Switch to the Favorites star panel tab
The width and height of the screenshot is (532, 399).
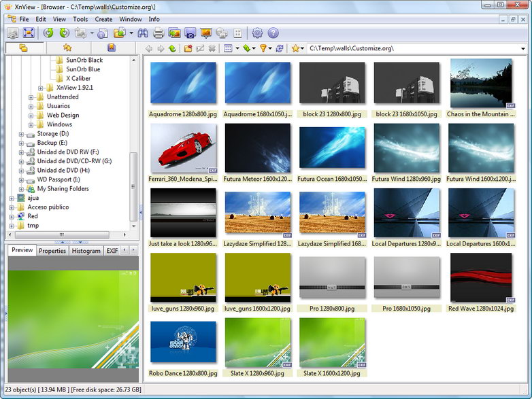click(x=67, y=48)
